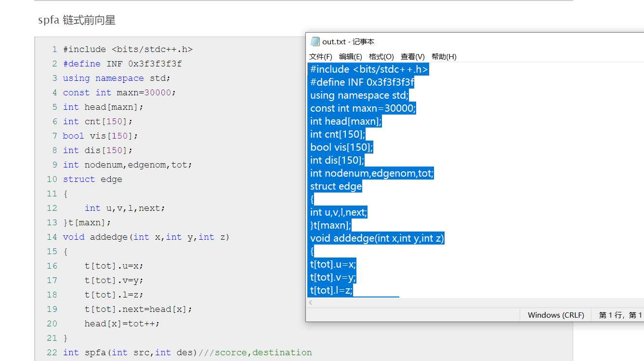Click the heading spfa 链式前向星
The width and height of the screenshot is (644, 361).
pyautogui.click(x=77, y=20)
